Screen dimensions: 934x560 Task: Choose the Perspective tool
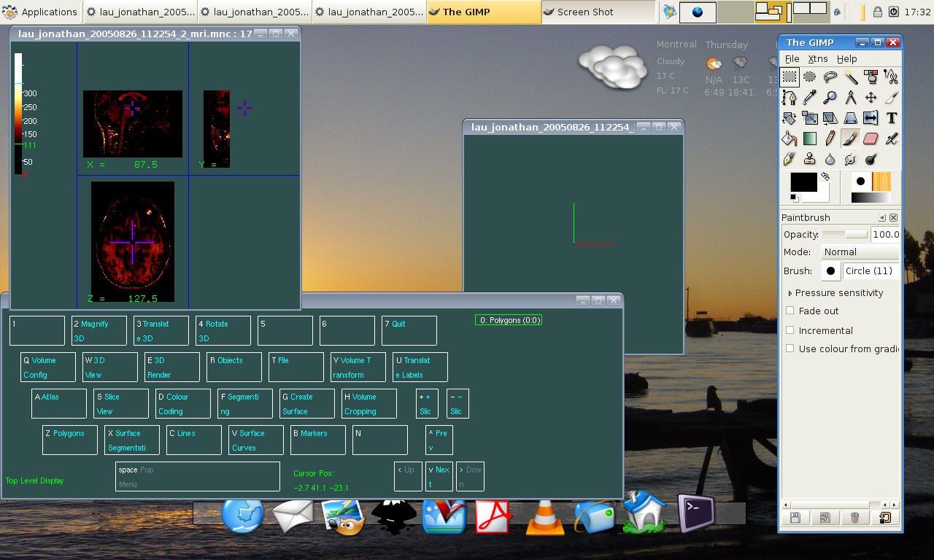tap(851, 117)
